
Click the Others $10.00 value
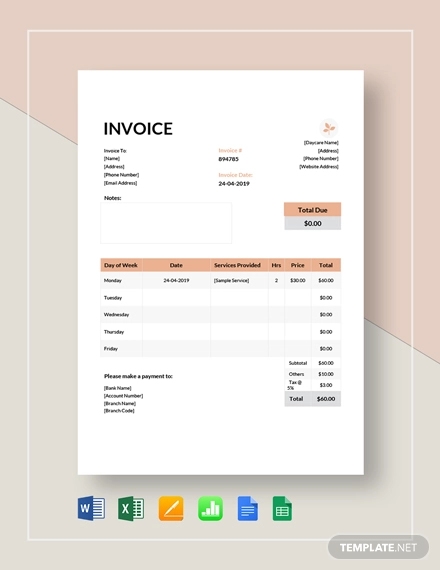coord(326,374)
